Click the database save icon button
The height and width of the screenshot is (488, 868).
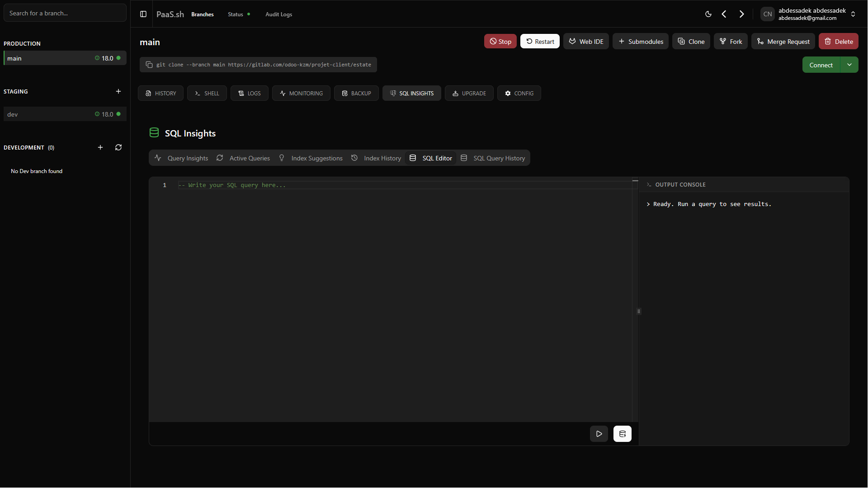[623, 434]
